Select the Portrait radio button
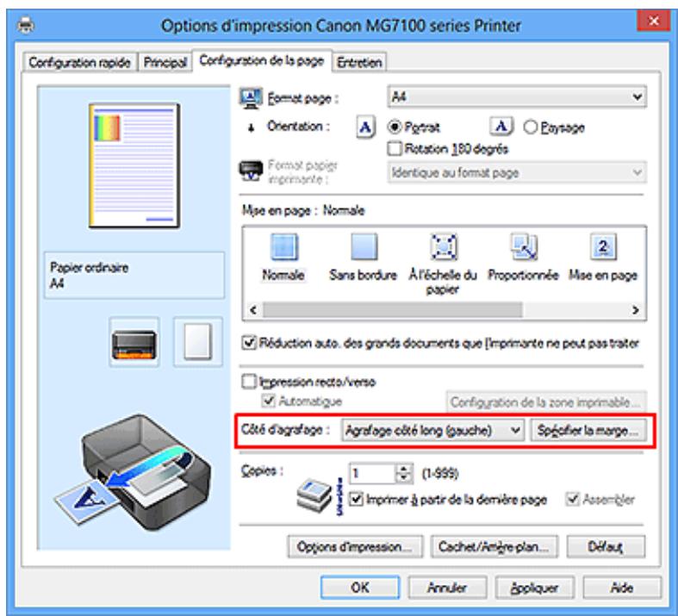 (395, 128)
